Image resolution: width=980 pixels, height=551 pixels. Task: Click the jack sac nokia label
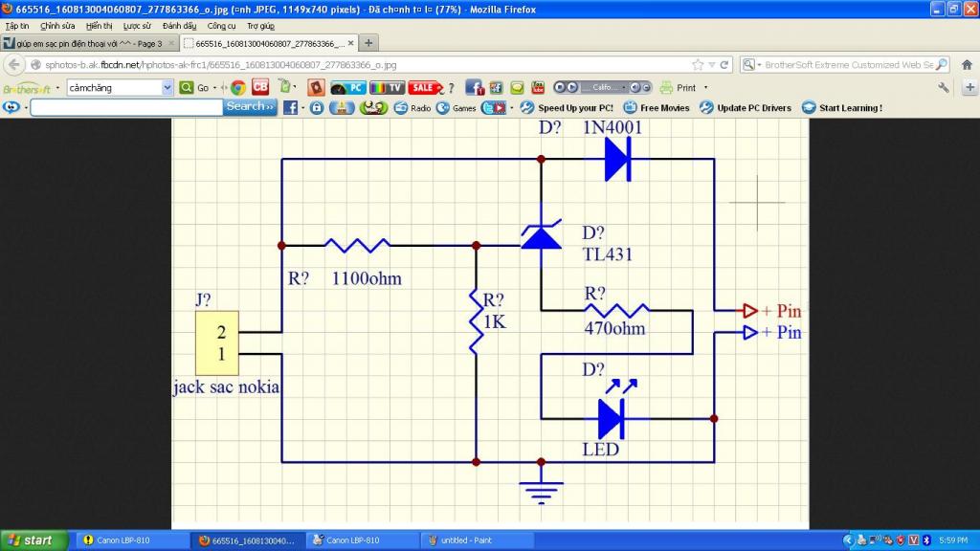pos(226,386)
